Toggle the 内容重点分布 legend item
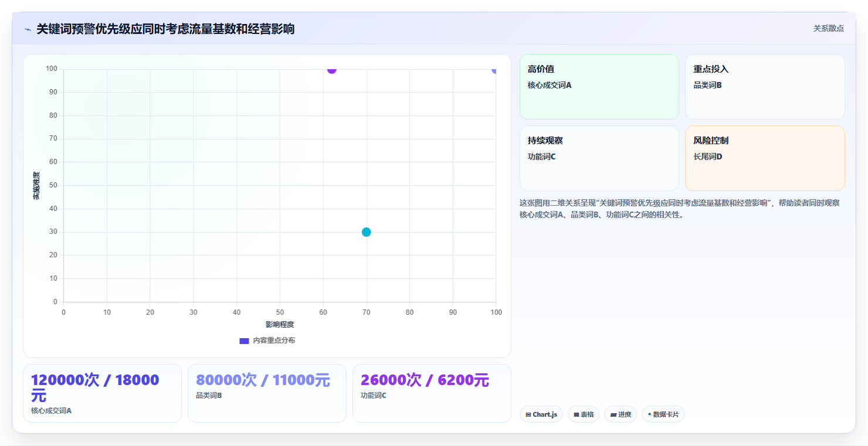868x446 pixels. click(x=267, y=341)
